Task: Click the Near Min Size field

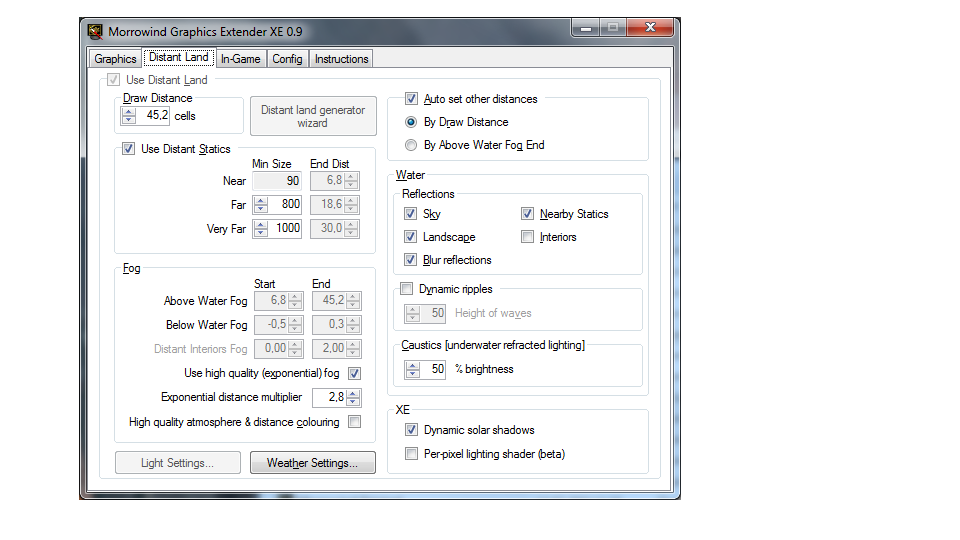Action: coord(277,181)
